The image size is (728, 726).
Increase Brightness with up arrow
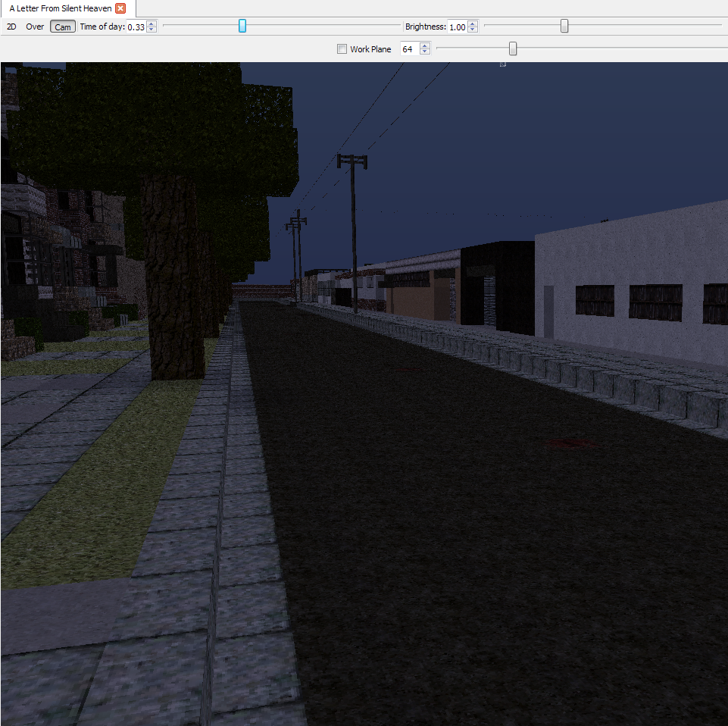click(473, 23)
